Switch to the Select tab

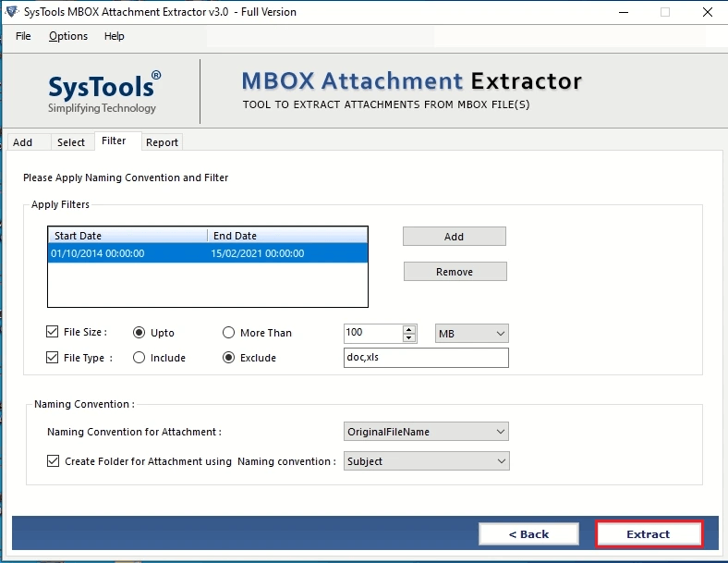[x=71, y=142]
